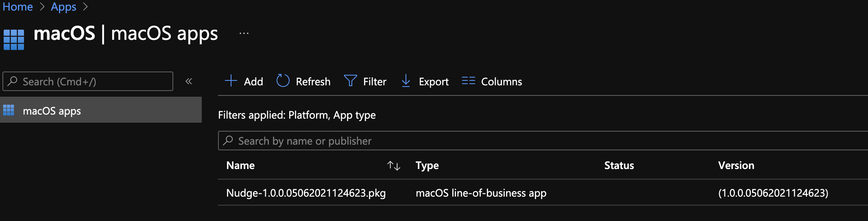Open the Filter funnel icon
This screenshot has width=868, height=221.
[x=350, y=81]
